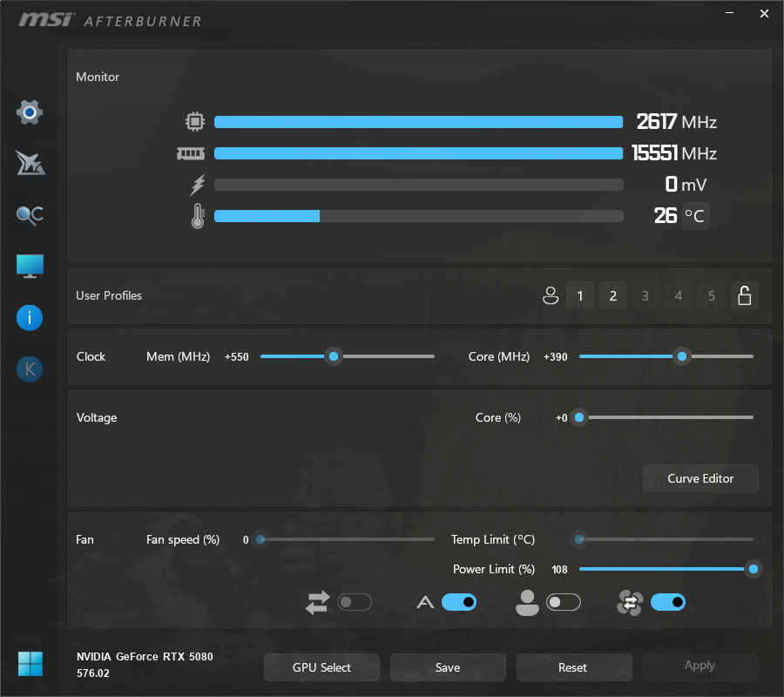The image size is (784, 697).
Task: Select user profile slot 2
Action: [x=612, y=296]
